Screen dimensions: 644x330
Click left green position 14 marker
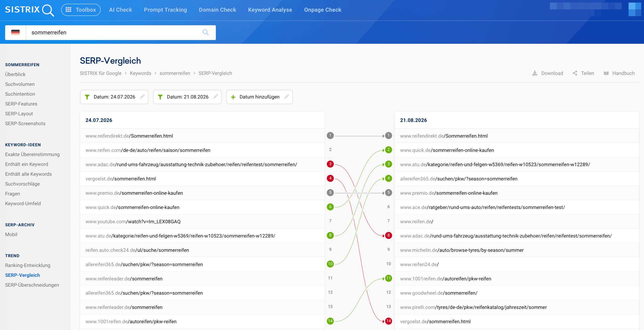(330, 321)
